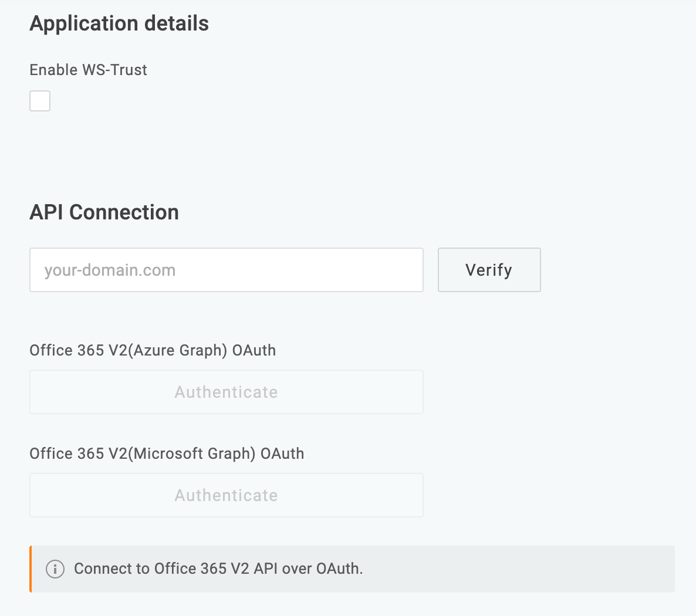Authenticate Office 365 V2 Microsoft Graph OAuth

point(227,495)
